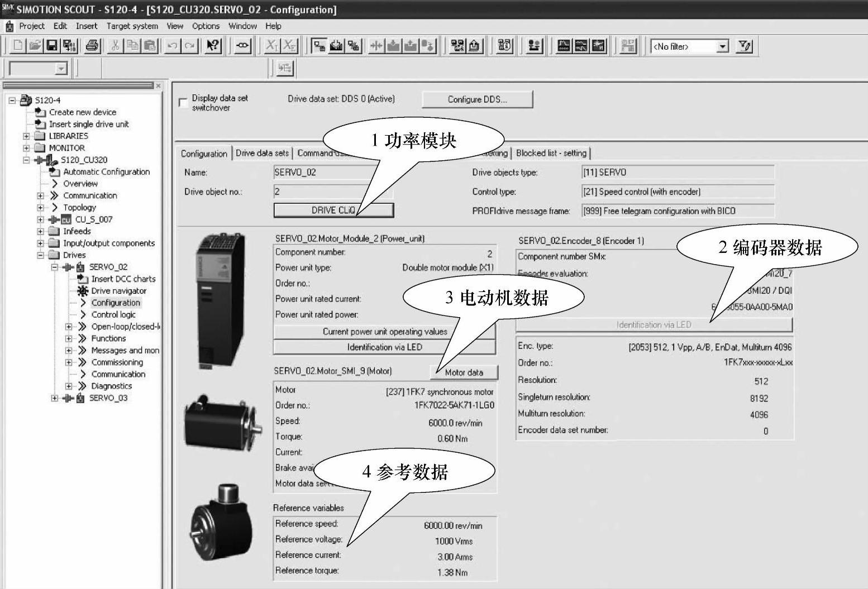Open the Options menu
Viewport: 868px width, 589px height.
[206, 26]
